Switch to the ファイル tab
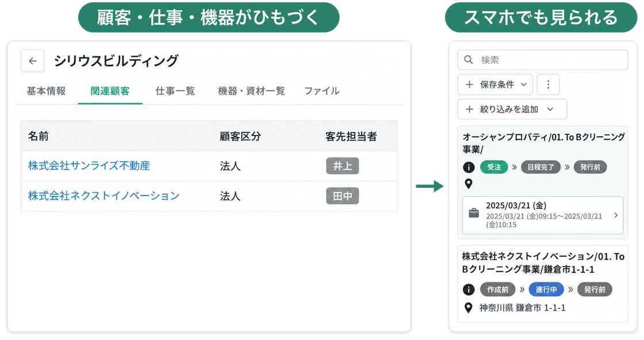This screenshot has height=340, width=644. tap(321, 91)
